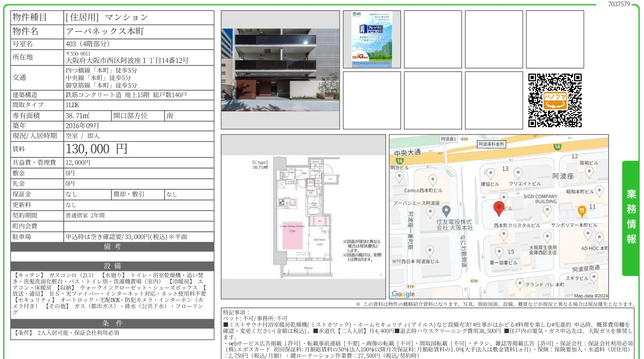644x359 pixels.
Task: Click the 現況/入居時期 value 空室 / 即入
Action: pyautogui.click(x=82, y=136)
